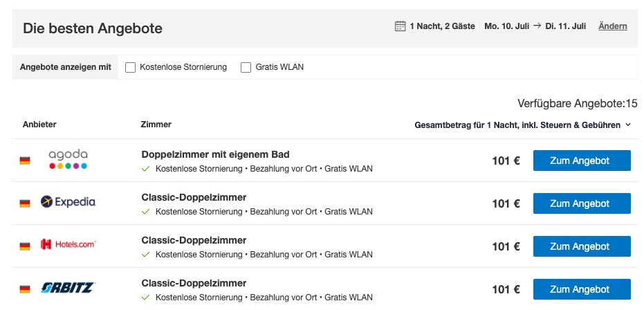Click the German flag in the agoda row
Viewport: 644px width, 310px height.
[x=25, y=161]
